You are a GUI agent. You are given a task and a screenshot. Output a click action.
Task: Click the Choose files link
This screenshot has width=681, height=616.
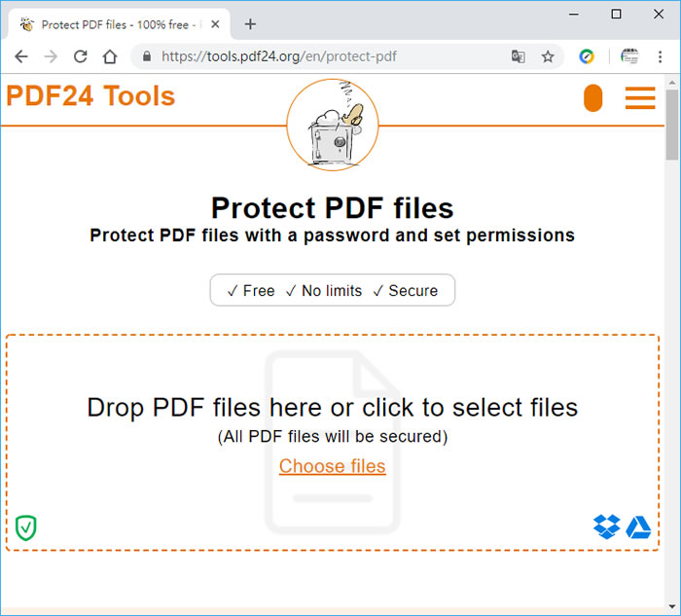[x=333, y=466]
